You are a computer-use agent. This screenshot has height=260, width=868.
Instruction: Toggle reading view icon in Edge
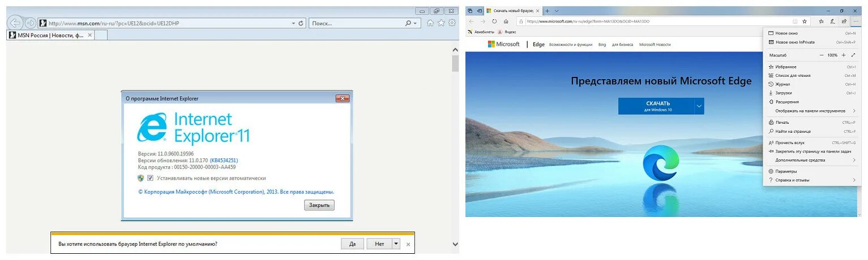pos(795,21)
